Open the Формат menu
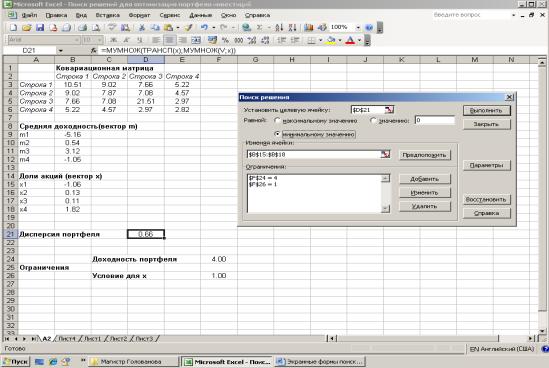The height and width of the screenshot is (368, 549). 139,15
